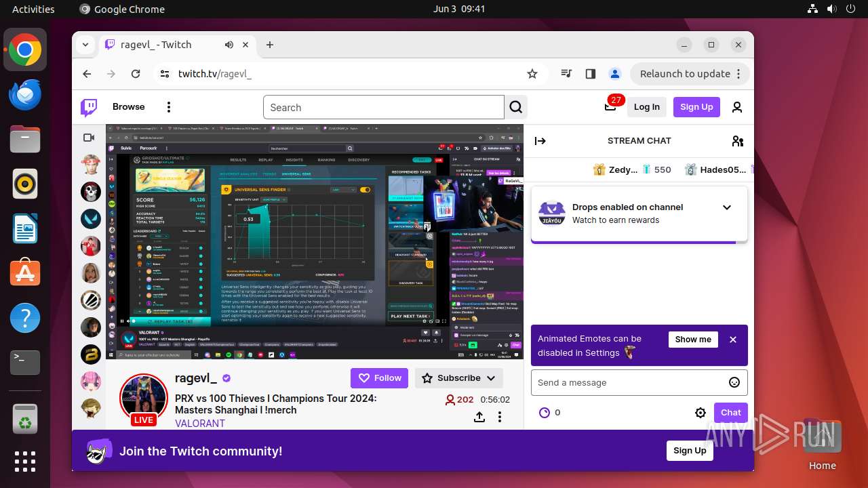Open Terminal from the dock
868x488 pixels.
point(25,363)
